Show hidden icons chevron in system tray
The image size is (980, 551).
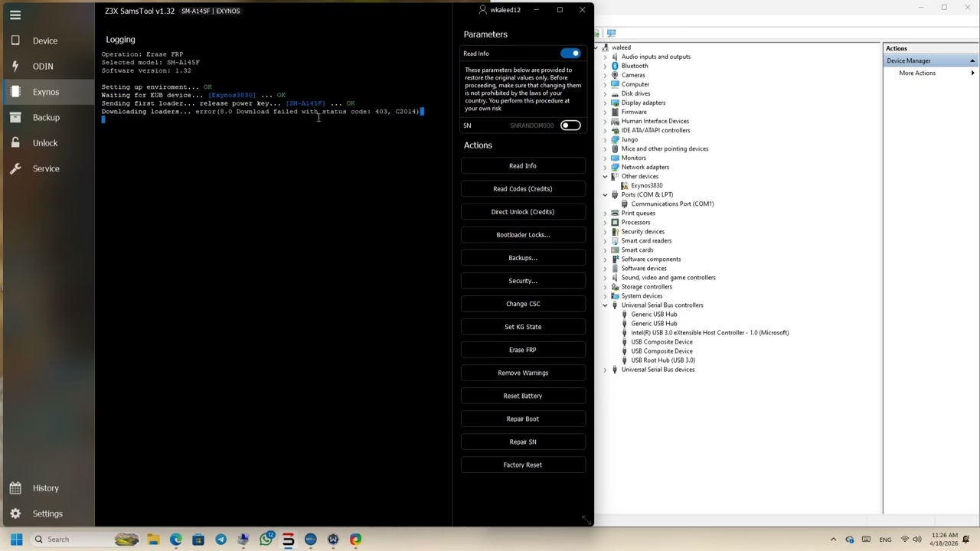(833, 540)
